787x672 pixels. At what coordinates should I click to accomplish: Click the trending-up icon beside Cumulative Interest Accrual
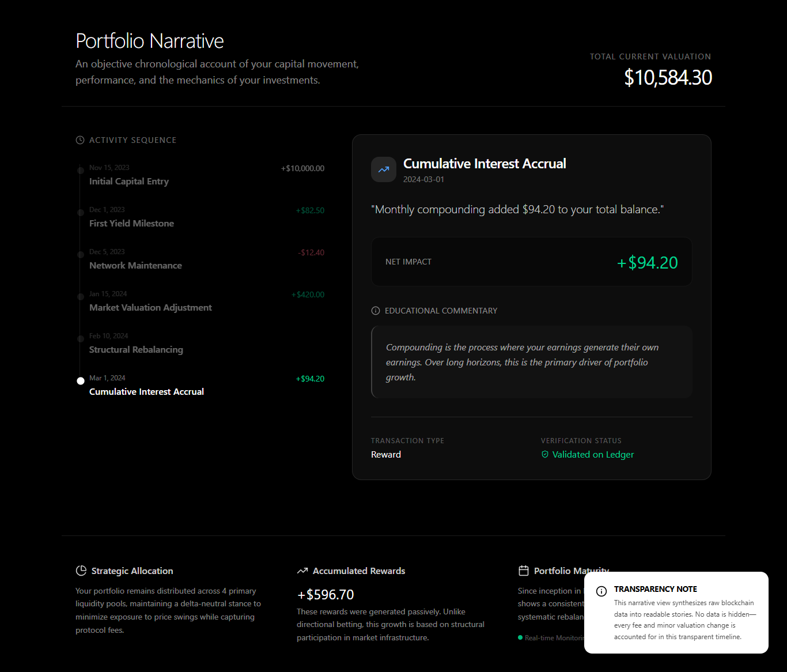point(384,169)
